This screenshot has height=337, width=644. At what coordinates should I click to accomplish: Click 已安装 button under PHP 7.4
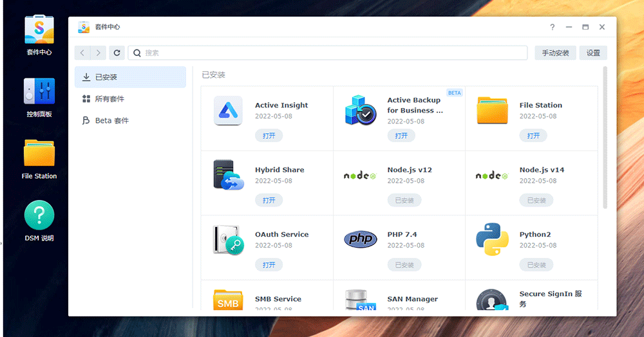(404, 265)
